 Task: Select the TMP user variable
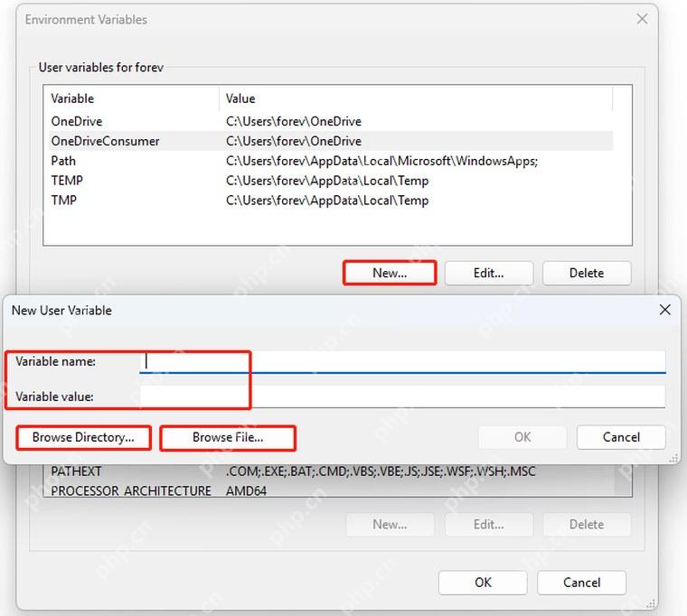coord(331,201)
